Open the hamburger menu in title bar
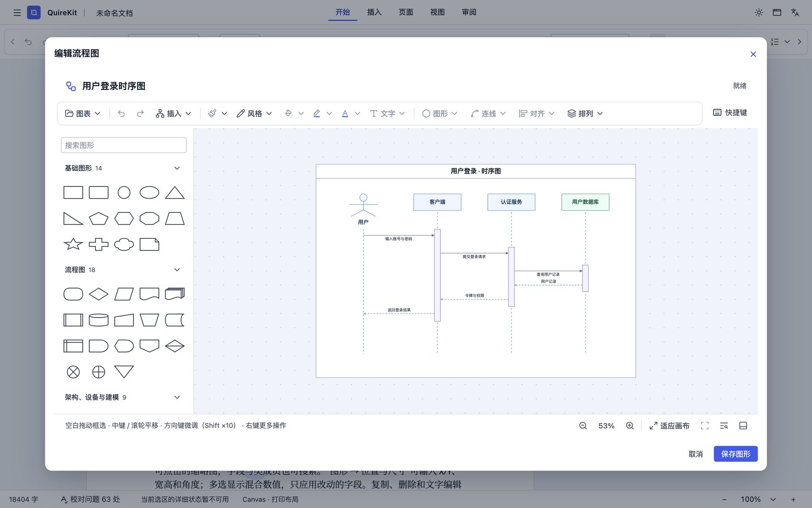Screen dimensions: 812x508 [17, 12]
